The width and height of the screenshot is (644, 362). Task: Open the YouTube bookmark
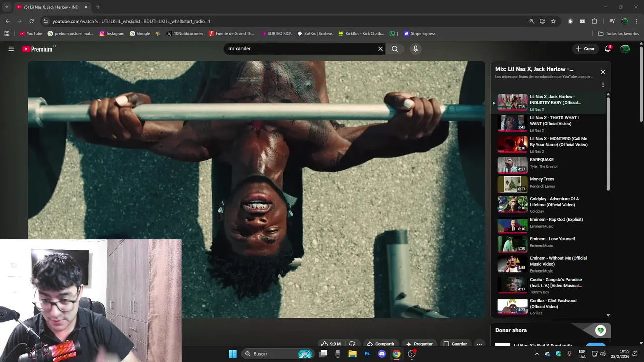coord(31,34)
